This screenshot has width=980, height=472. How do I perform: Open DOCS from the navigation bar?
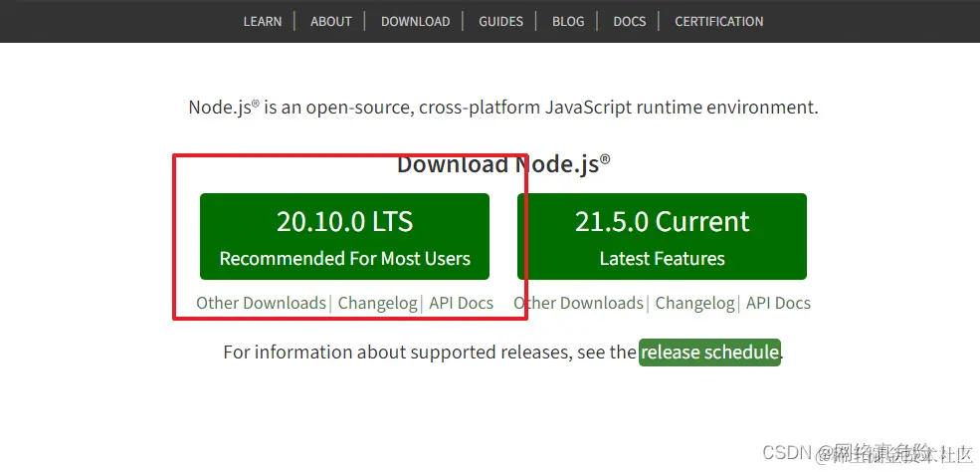tap(630, 21)
